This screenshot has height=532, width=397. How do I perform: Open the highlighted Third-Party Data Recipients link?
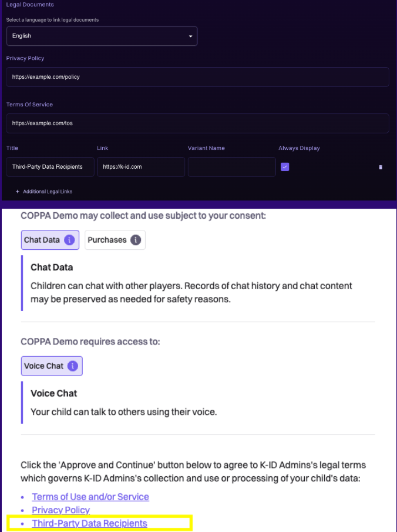[x=89, y=523]
